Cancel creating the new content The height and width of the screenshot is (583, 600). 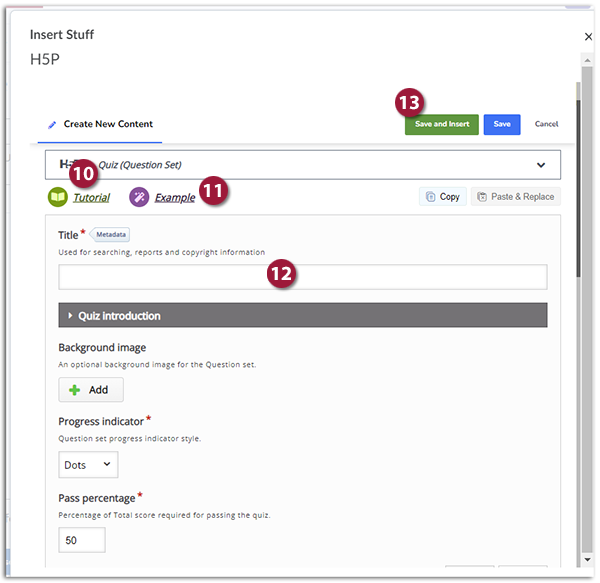(x=546, y=125)
